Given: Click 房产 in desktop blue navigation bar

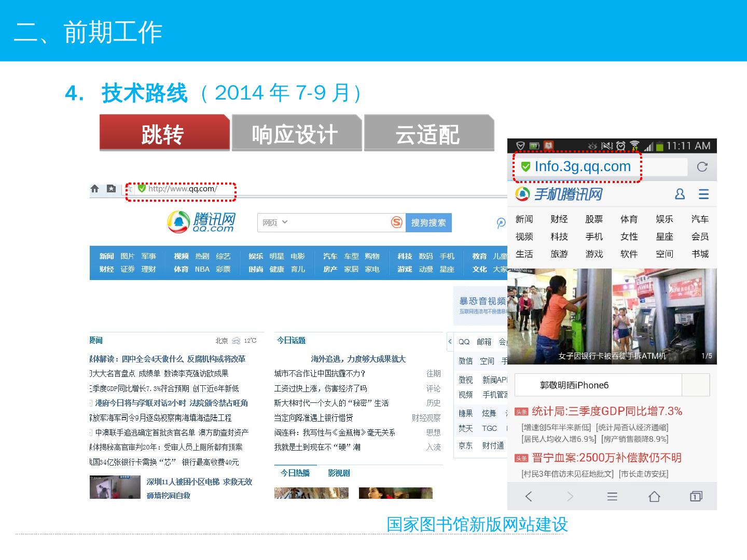Looking at the screenshot, I should click(330, 269).
